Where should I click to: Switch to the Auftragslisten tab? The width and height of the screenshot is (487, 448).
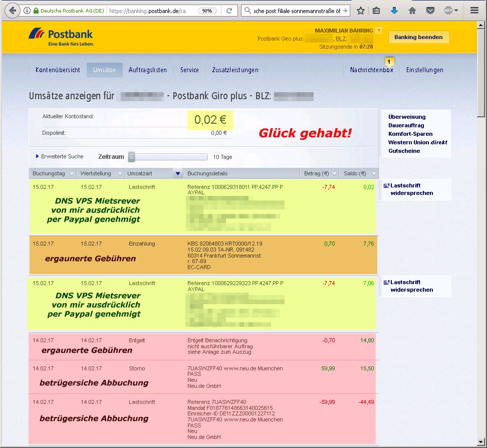(x=148, y=70)
